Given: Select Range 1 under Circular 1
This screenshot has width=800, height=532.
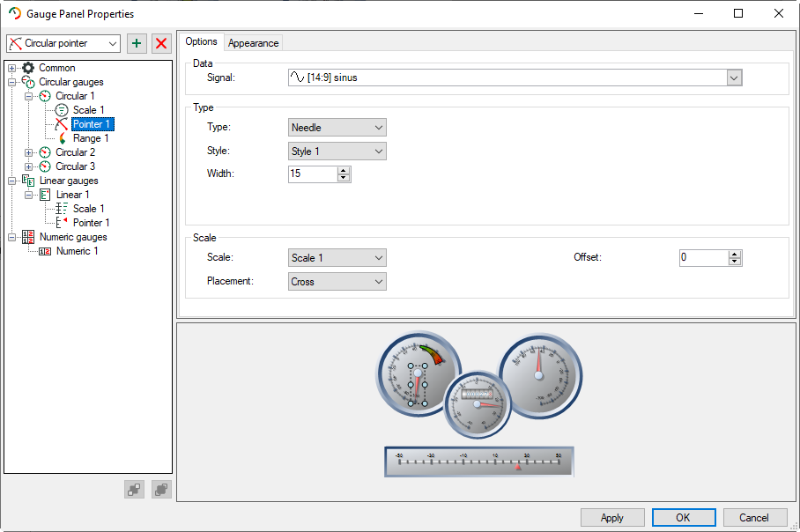Looking at the screenshot, I should tap(90, 138).
